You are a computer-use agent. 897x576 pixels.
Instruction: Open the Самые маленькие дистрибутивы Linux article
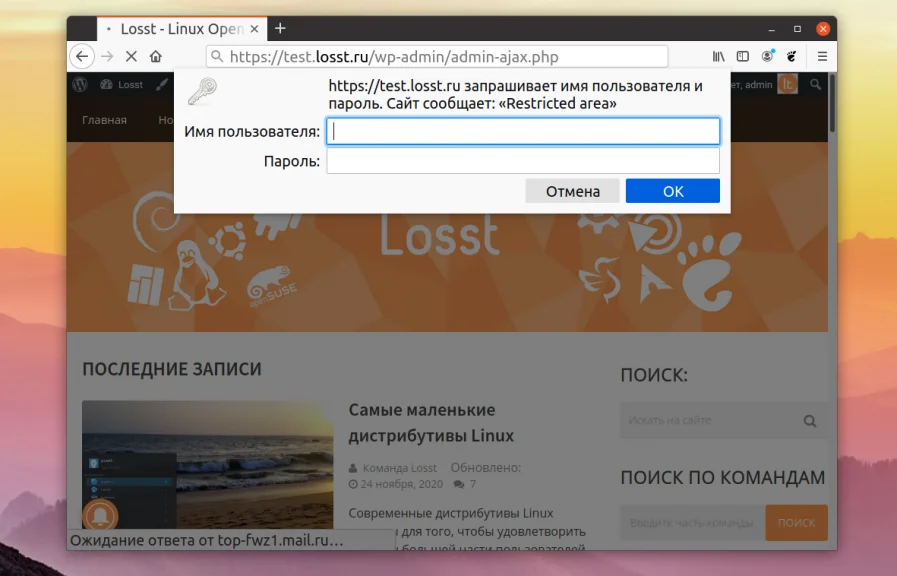pyautogui.click(x=428, y=422)
